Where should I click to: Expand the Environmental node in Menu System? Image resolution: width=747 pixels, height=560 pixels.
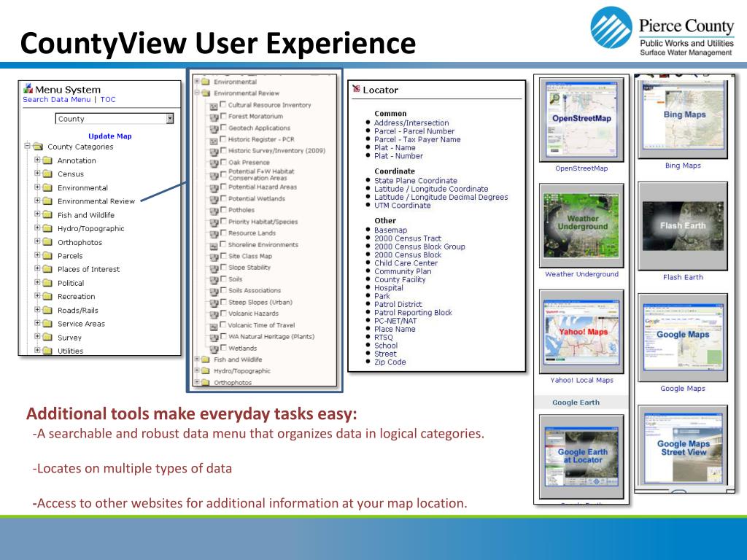[x=37, y=187]
